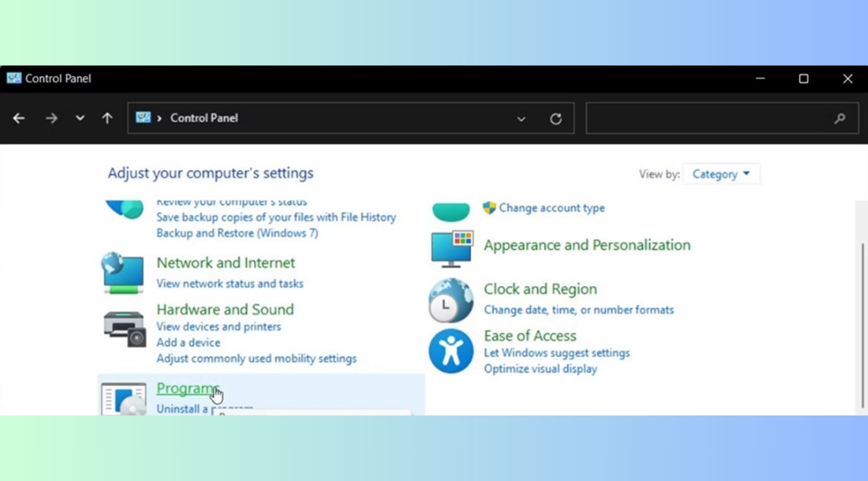Go up one level with Up arrow
Image resolution: width=868 pixels, height=481 pixels.
click(107, 118)
